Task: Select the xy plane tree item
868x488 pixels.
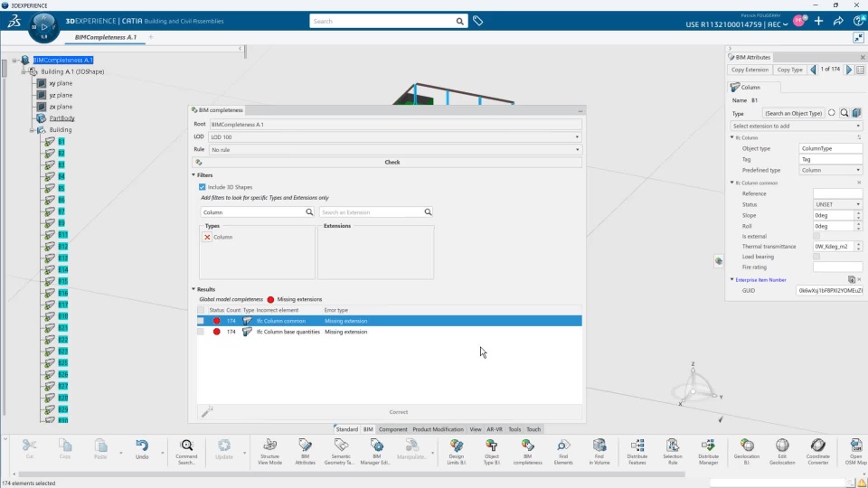Action: 61,83
